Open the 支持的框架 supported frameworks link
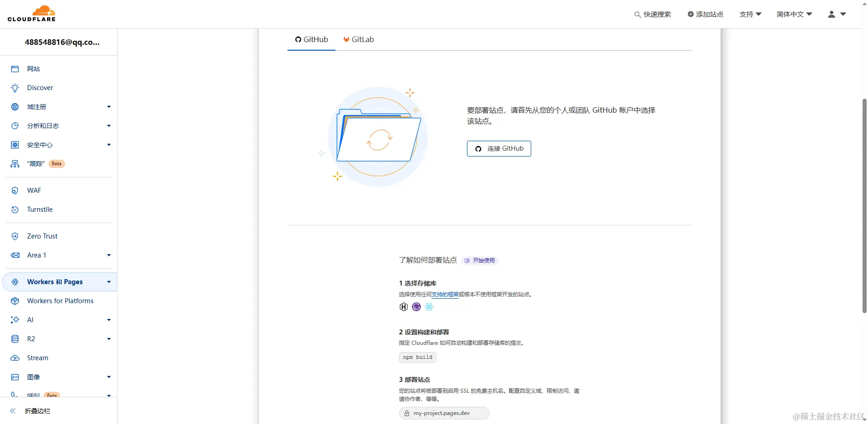 point(445,295)
